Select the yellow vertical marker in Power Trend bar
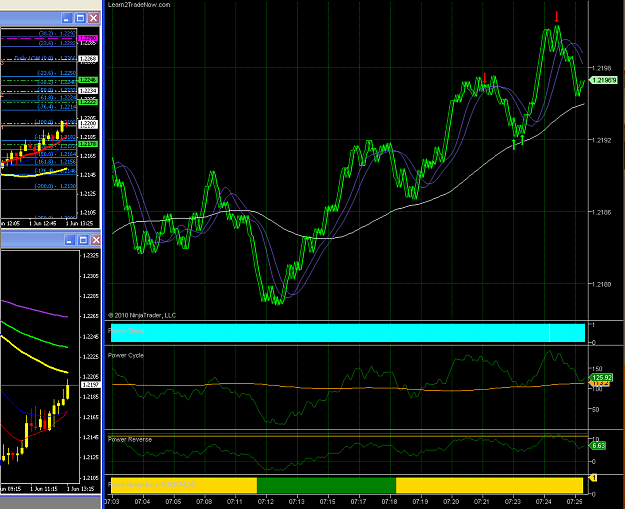625x509 pixels. [x=549, y=333]
